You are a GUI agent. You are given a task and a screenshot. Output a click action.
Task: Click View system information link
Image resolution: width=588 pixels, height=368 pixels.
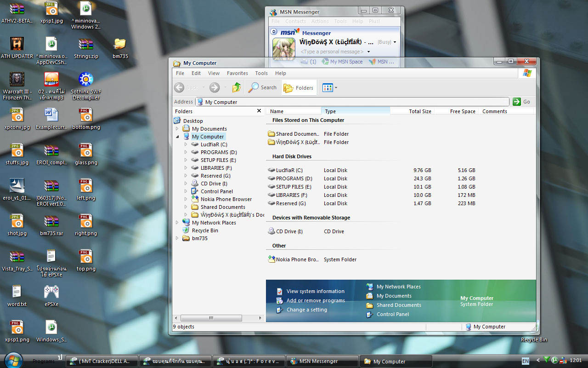click(315, 291)
